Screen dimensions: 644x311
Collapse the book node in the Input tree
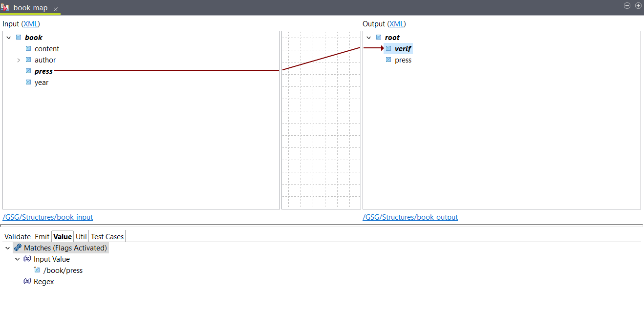click(8, 38)
